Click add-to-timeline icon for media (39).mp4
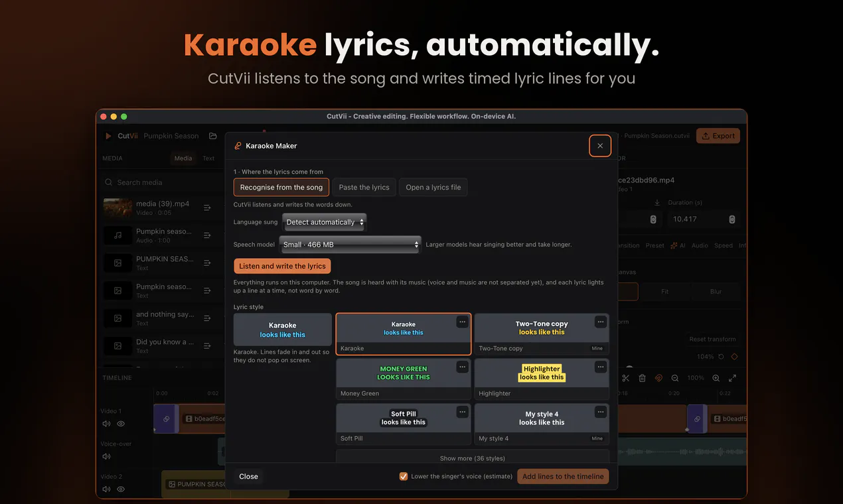843x504 pixels. click(207, 208)
